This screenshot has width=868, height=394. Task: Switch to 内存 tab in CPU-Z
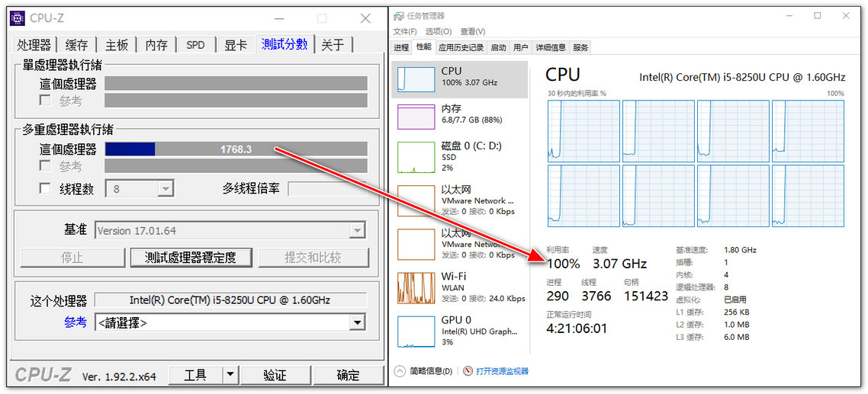point(156,45)
